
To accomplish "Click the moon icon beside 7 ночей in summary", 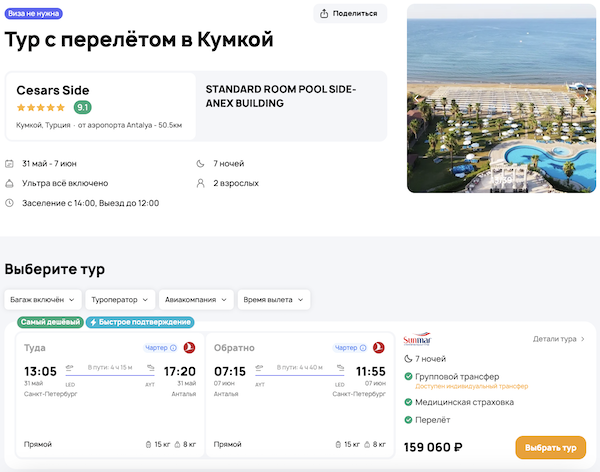I will tap(201, 163).
